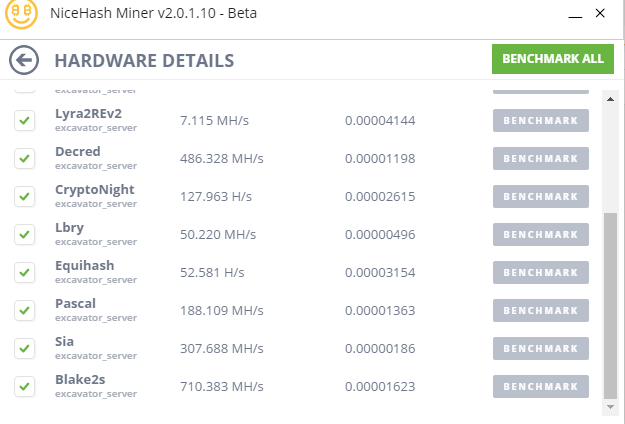Run benchmark for CryptoNight
625x424 pixels.
pos(541,196)
